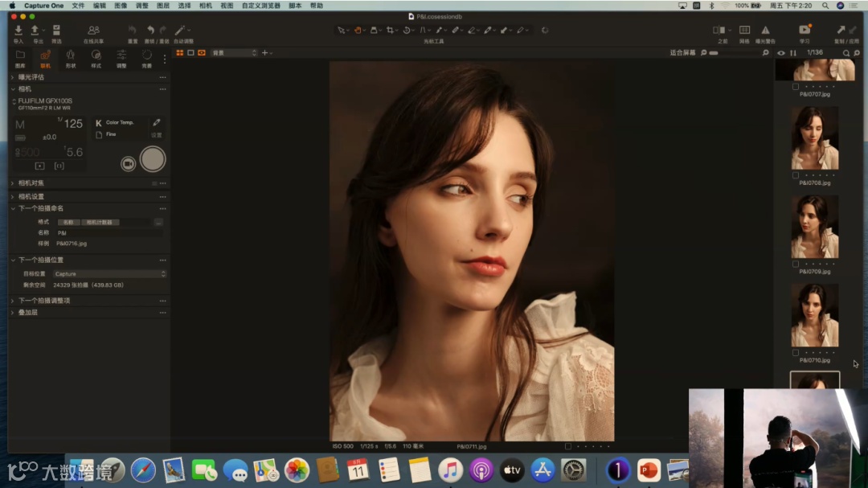The image size is (868, 488).
Task: Select thumbnail P&I0710.jpg
Action: 815,315
